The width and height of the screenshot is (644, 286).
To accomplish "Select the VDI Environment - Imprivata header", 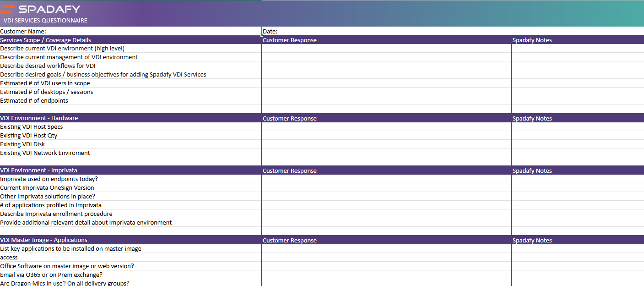I will point(130,170).
